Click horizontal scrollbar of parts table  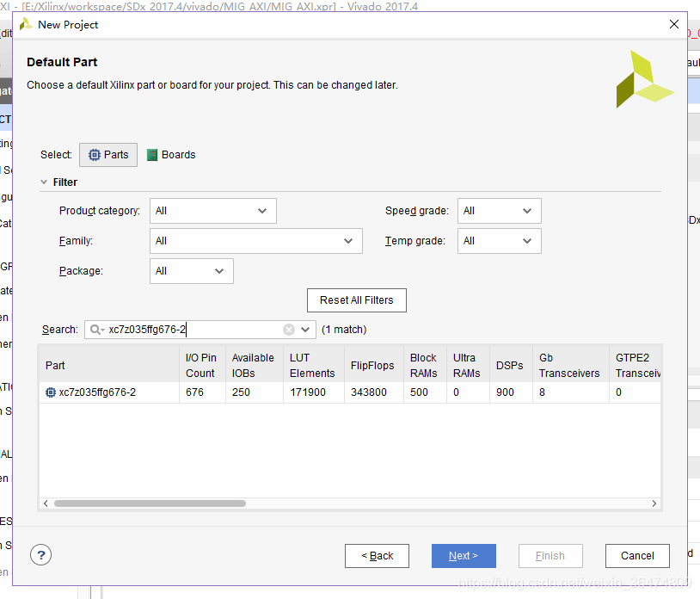150,503
